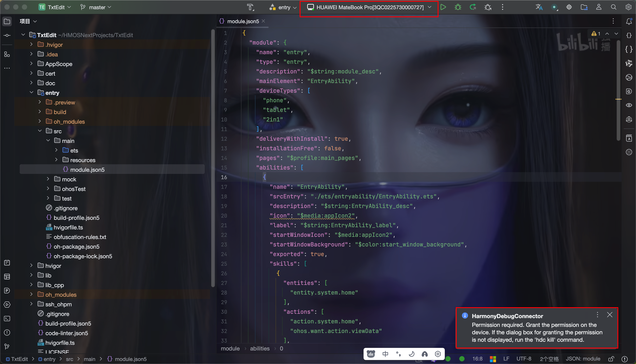Open build-profile.json5 under entry
636x364 pixels.
76,218
